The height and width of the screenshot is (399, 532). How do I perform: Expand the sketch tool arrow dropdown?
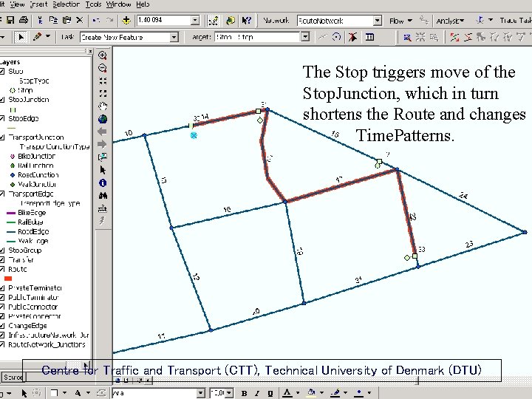[x=48, y=36]
